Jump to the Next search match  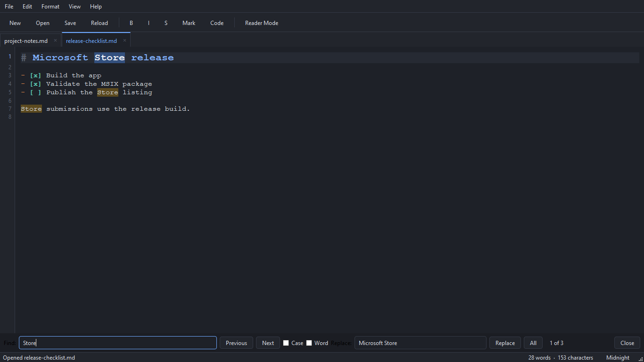pyautogui.click(x=268, y=343)
